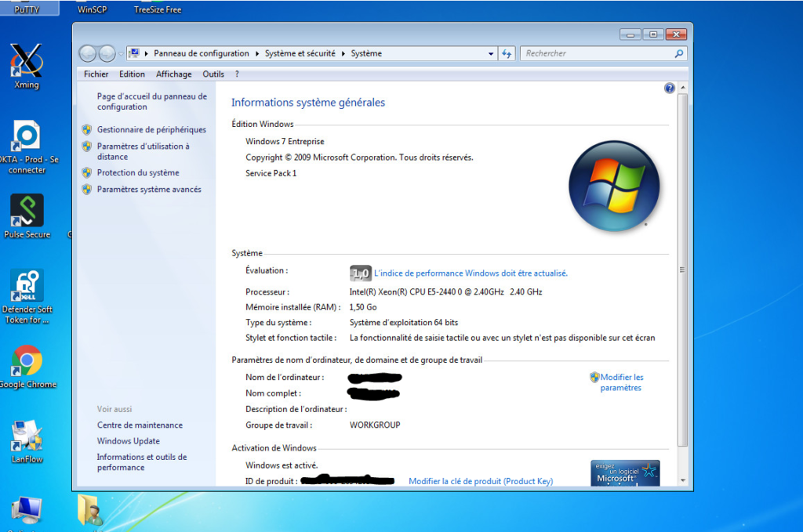Open Google Chrome from the desktop
The width and height of the screenshot is (803, 532).
[x=27, y=367]
